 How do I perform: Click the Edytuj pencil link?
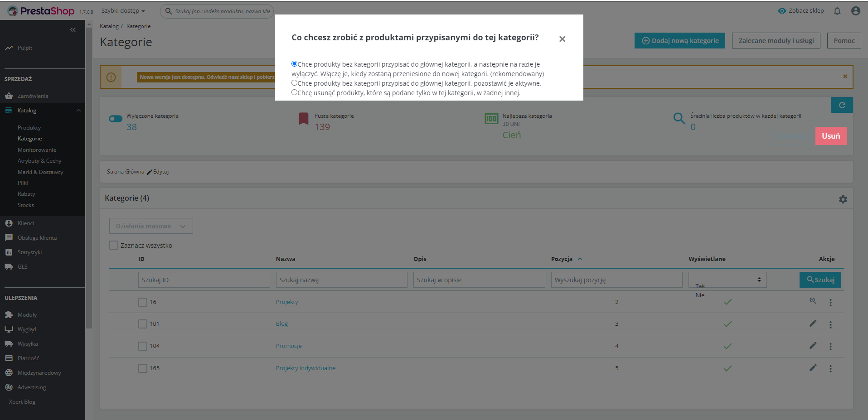pos(158,172)
